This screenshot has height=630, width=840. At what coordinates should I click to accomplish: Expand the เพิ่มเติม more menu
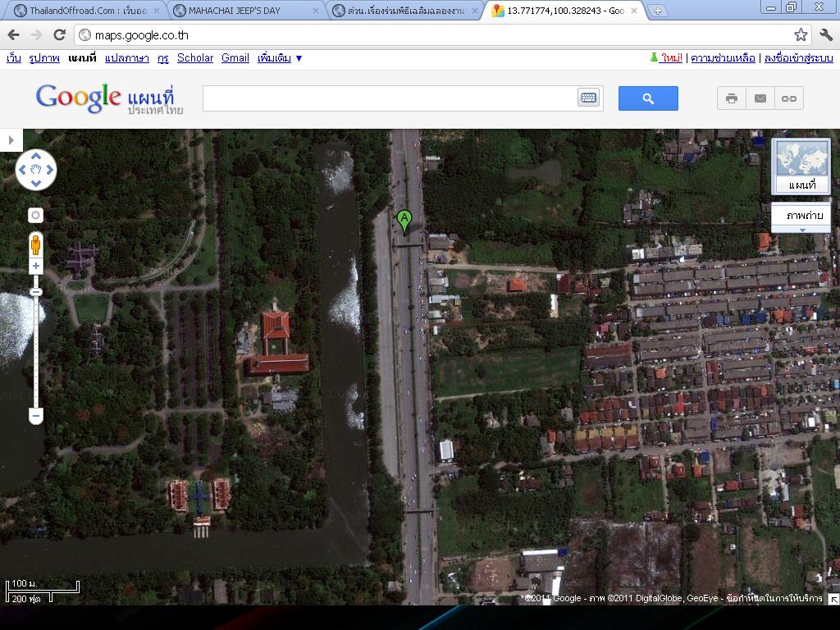click(280, 58)
